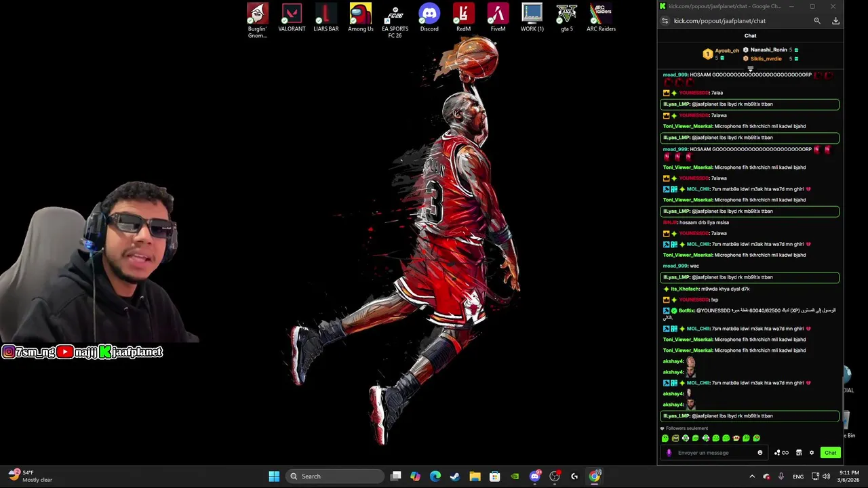Image resolution: width=868 pixels, height=488 pixels.
Task: Open Siklis_nvrdie's profile in top gifters
Action: coord(766,59)
